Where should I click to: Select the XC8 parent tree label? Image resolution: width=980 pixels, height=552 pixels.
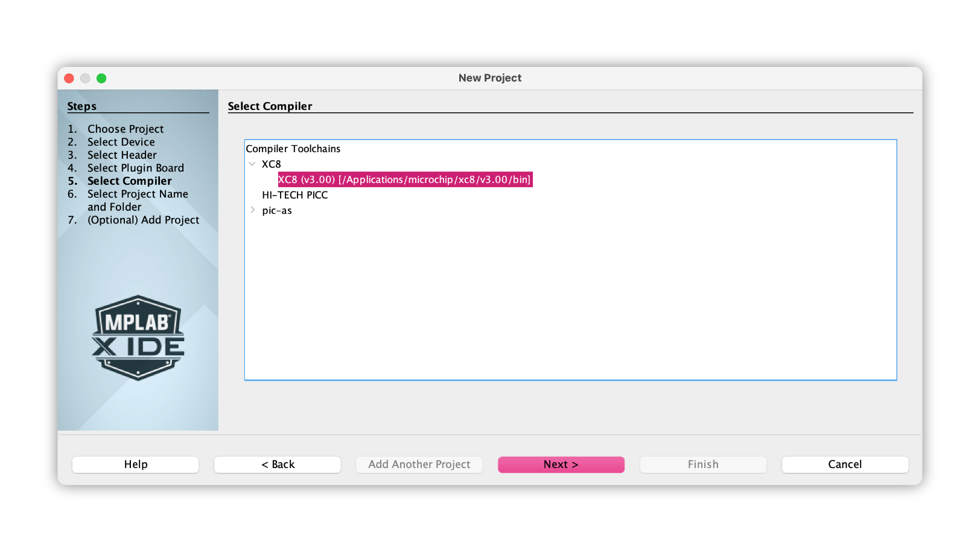click(x=271, y=164)
